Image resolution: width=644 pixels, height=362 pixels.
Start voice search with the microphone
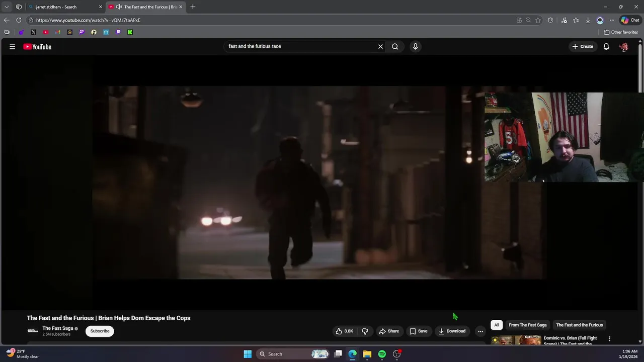(415, 46)
